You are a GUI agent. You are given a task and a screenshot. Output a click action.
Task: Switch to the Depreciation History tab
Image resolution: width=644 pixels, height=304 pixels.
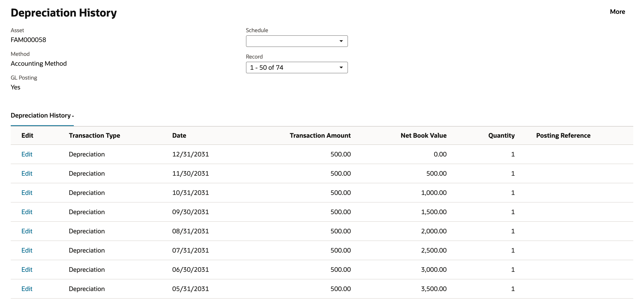(x=42, y=116)
